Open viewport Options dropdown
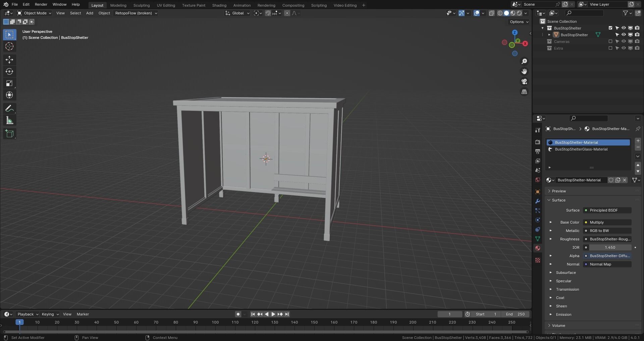 click(x=519, y=22)
